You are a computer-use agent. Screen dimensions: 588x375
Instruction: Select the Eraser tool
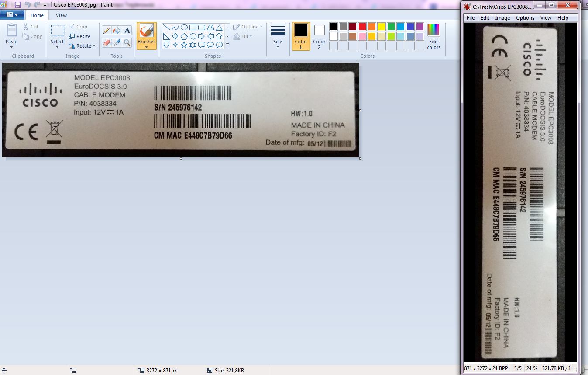click(x=107, y=42)
